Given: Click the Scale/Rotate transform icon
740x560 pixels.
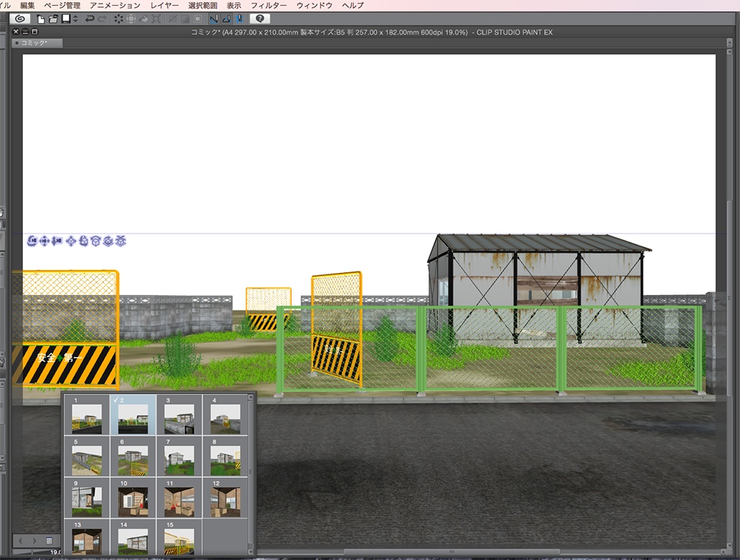Looking at the screenshot, I should 156,19.
